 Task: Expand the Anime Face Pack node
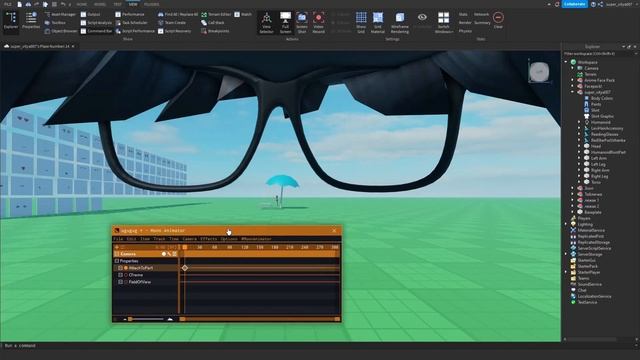coord(573,80)
